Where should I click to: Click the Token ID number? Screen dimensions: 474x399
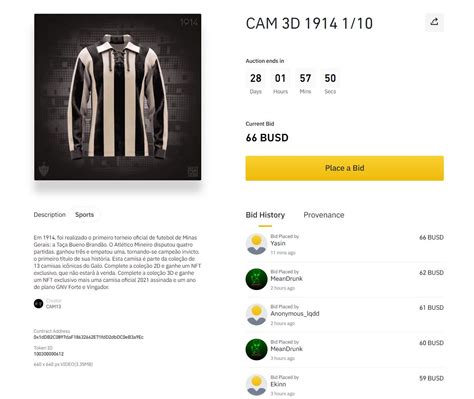click(49, 354)
